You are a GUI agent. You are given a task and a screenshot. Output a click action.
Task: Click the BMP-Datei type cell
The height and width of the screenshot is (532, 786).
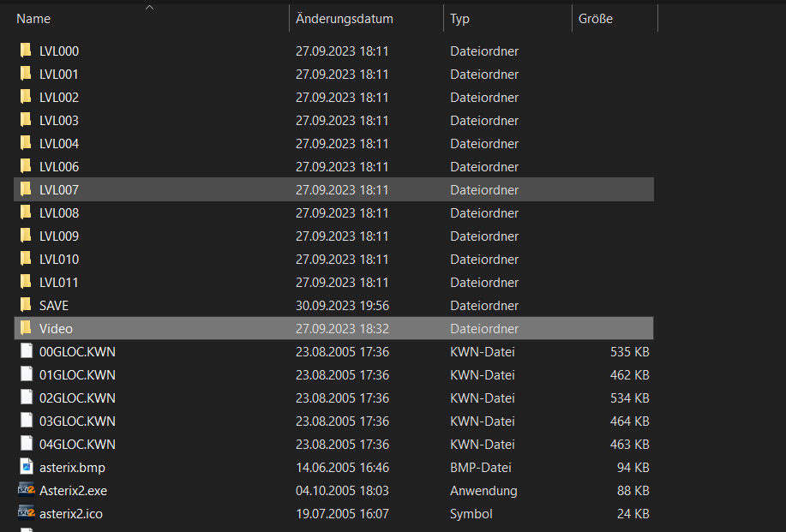click(481, 468)
